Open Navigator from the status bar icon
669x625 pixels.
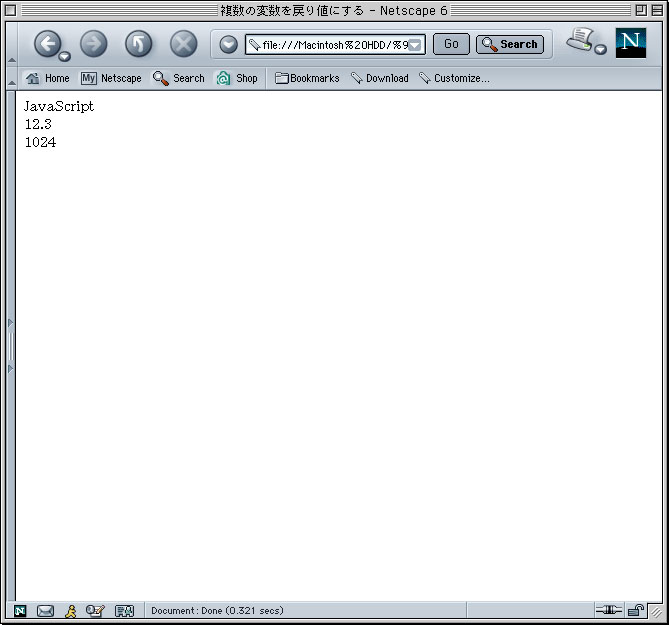point(20,610)
